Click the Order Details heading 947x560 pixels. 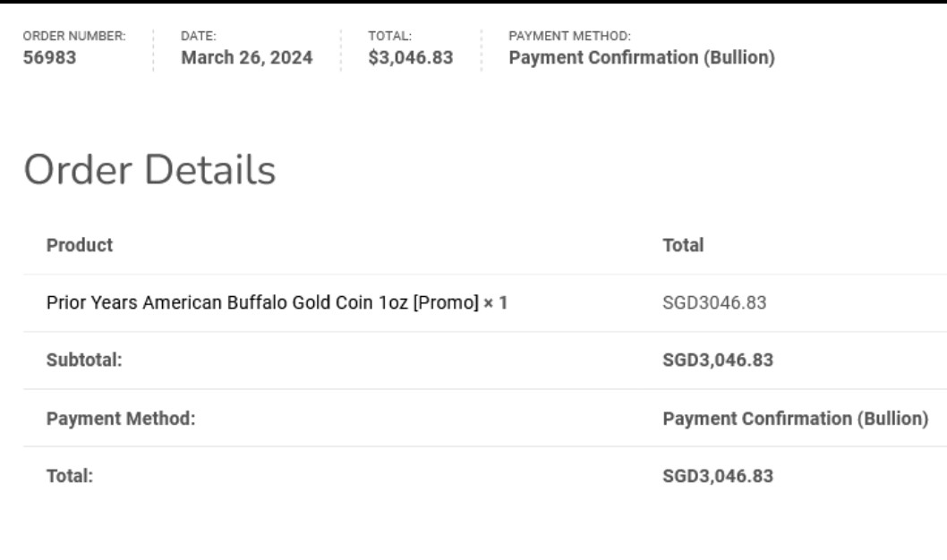pyautogui.click(x=149, y=170)
